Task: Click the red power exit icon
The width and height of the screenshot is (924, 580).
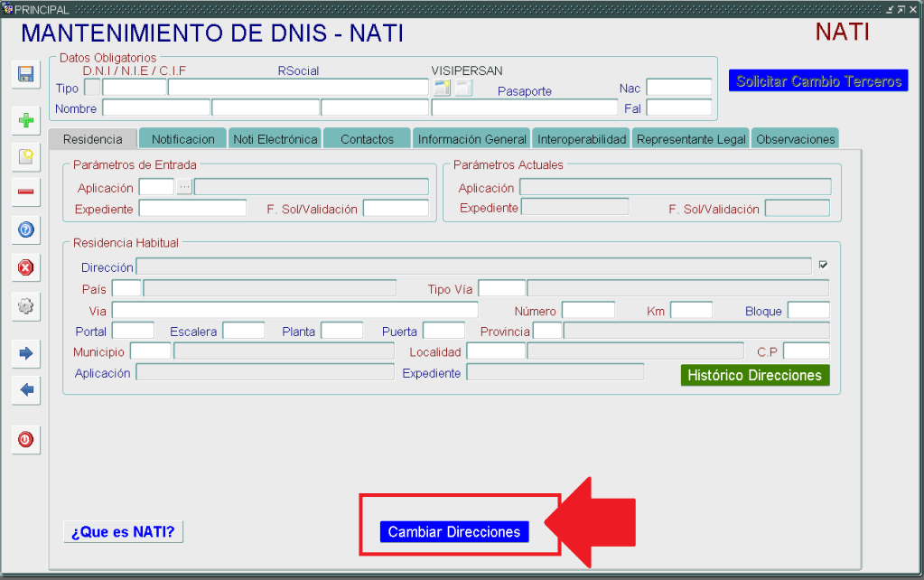Action: [25, 439]
